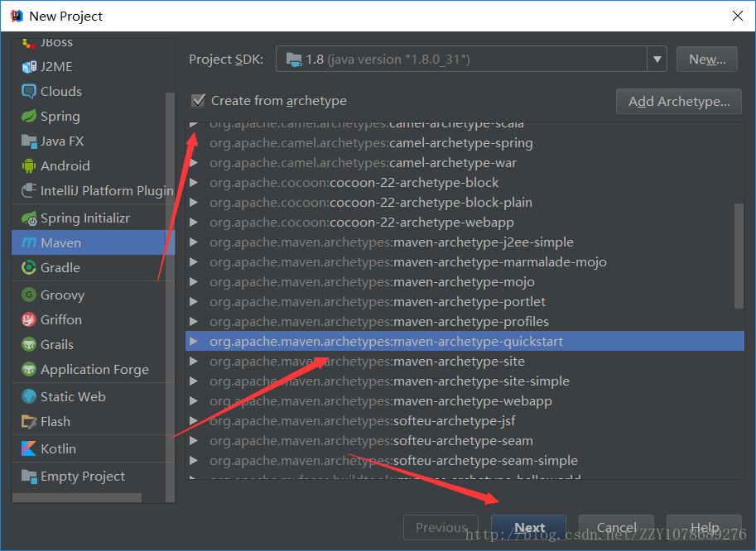Click the Grails icon
The width and height of the screenshot is (756, 551).
pos(29,344)
